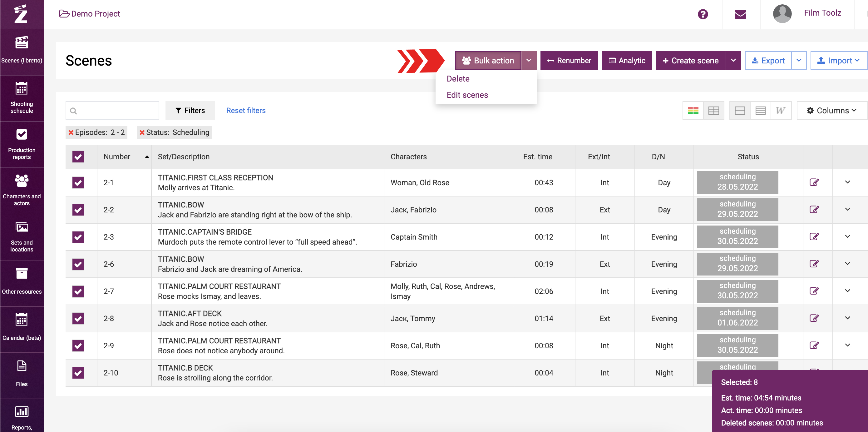This screenshot has width=868, height=432.
Task: Open Shooting schedule in sidebar
Action: [x=22, y=98]
